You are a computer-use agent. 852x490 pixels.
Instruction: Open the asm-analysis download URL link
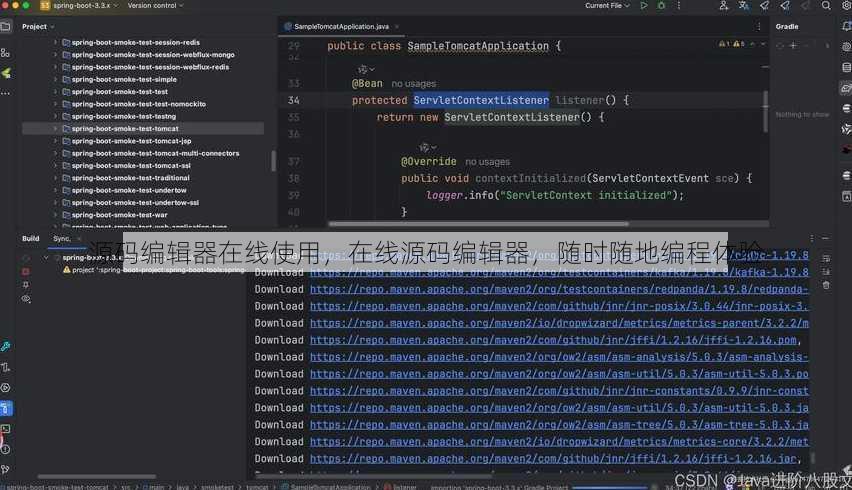click(x=559, y=357)
